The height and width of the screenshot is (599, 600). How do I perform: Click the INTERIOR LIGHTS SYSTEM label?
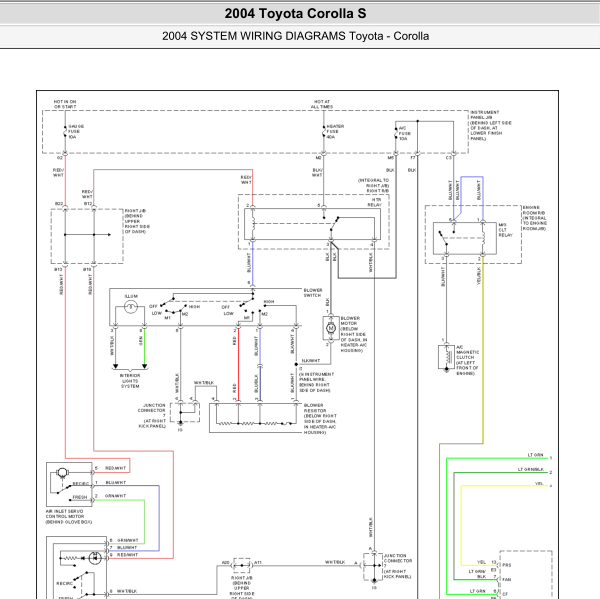point(130,381)
